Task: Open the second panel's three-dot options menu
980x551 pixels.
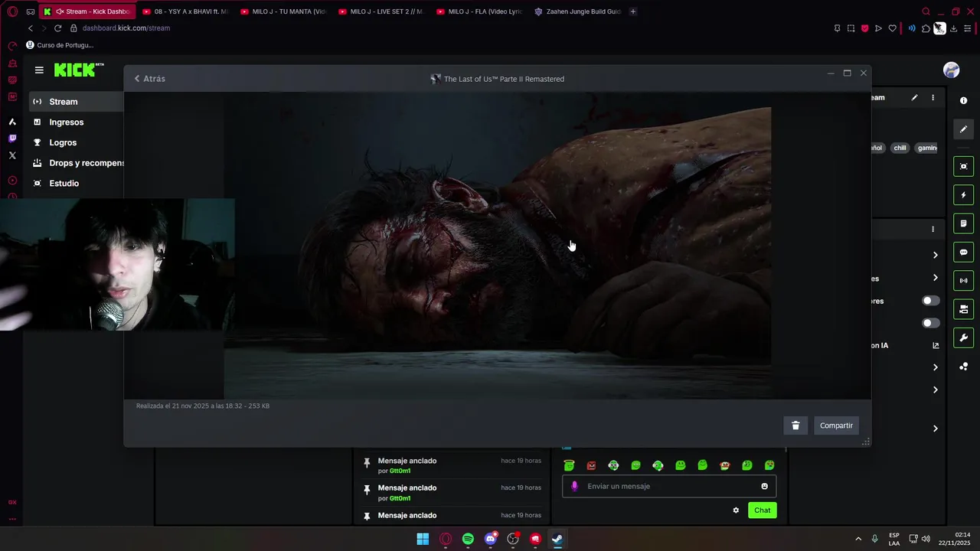Action: coord(933,229)
